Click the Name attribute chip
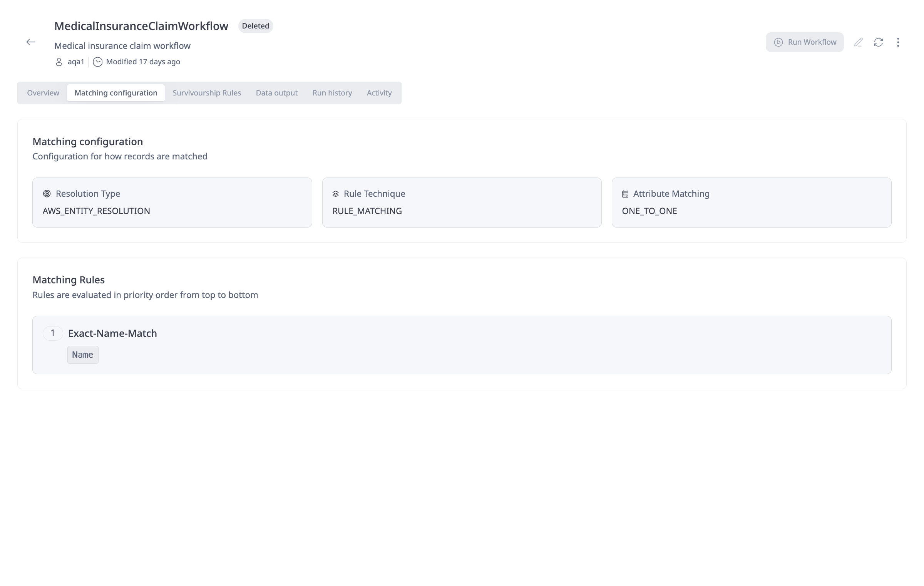 click(x=83, y=355)
